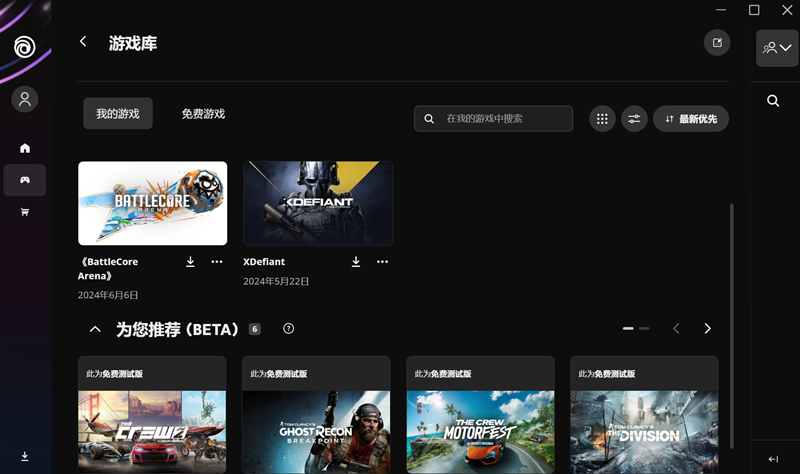Open The Crew 2 recommendation card
800x474 pixels.
[x=152, y=415]
